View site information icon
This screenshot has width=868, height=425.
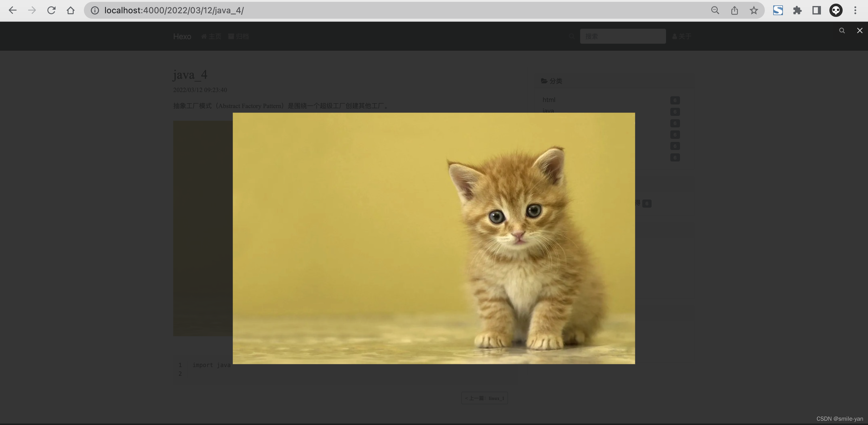tap(95, 11)
